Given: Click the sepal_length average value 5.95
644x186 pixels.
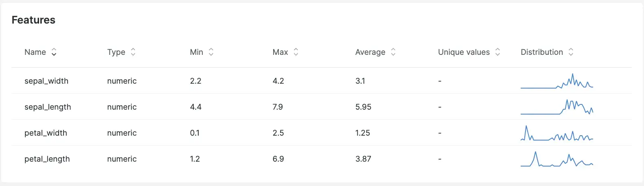Looking at the screenshot, I should point(363,107).
